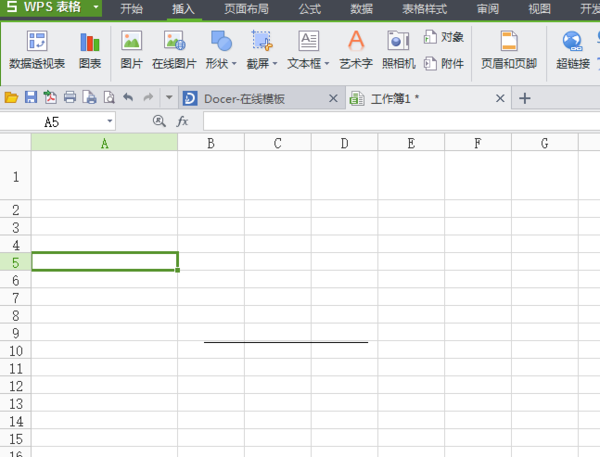Print the sheet via the printer icon
600x457 pixels.
[x=70, y=98]
